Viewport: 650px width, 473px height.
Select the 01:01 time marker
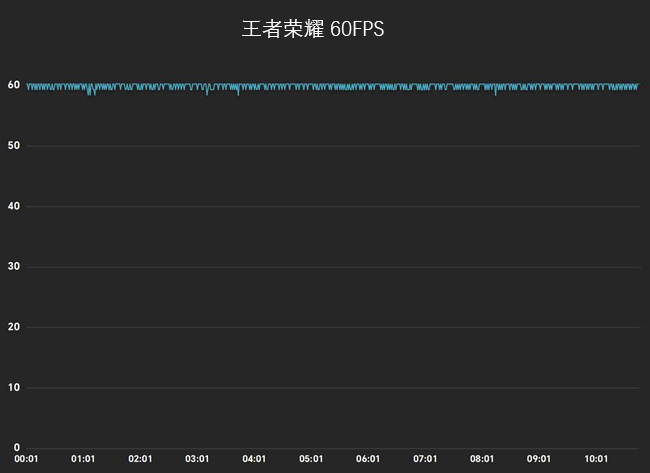pyautogui.click(x=83, y=460)
